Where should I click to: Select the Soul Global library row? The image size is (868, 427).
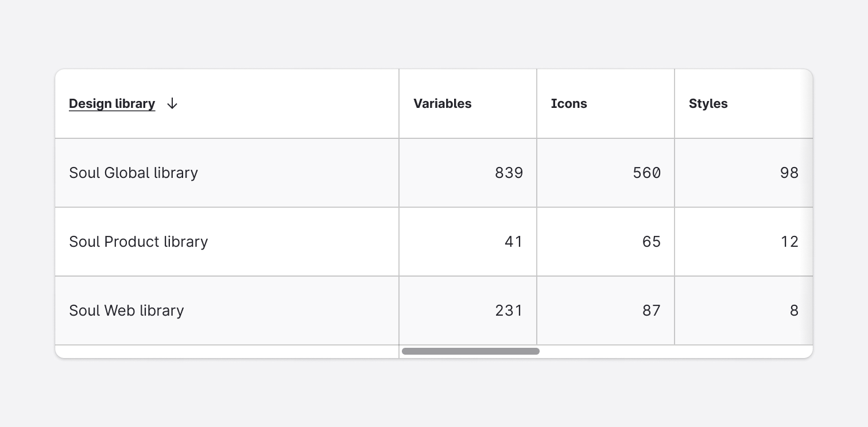pos(133,173)
